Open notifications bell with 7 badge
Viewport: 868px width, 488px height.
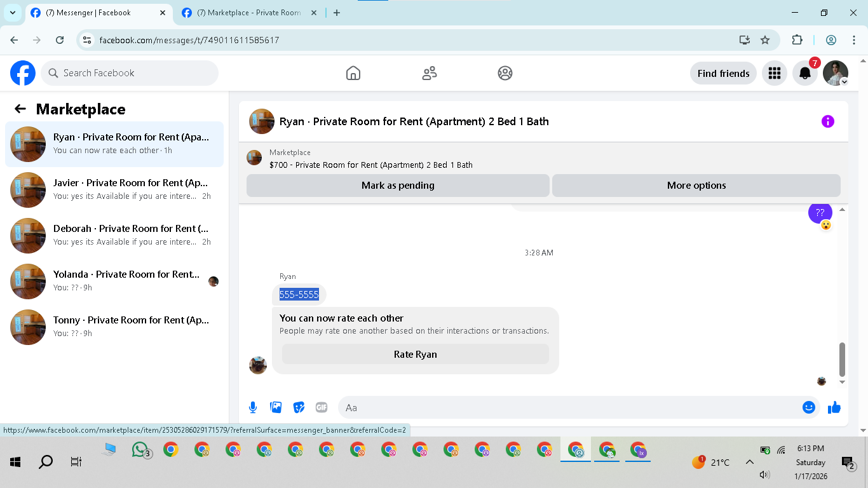pos(805,73)
